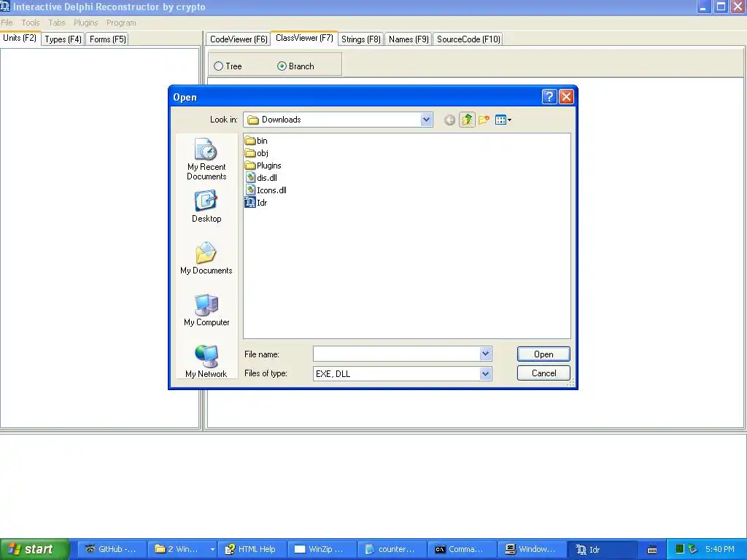
Task: Select the obj folder
Action: pos(256,153)
